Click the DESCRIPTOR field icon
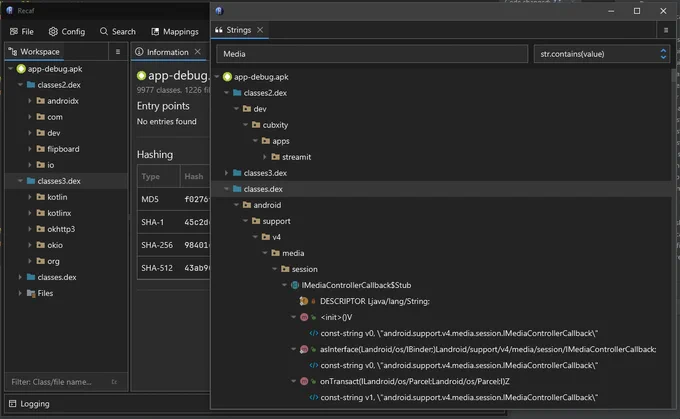This screenshot has width=680, height=419. click(304, 301)
